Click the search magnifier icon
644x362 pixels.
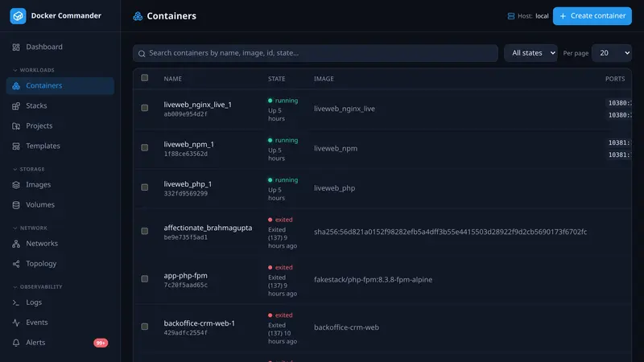142,54
